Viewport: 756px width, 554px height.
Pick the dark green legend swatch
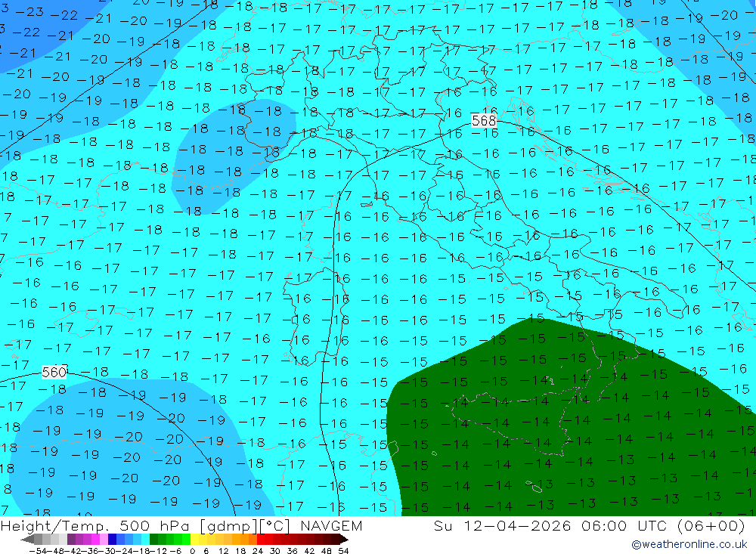[153, 540]
